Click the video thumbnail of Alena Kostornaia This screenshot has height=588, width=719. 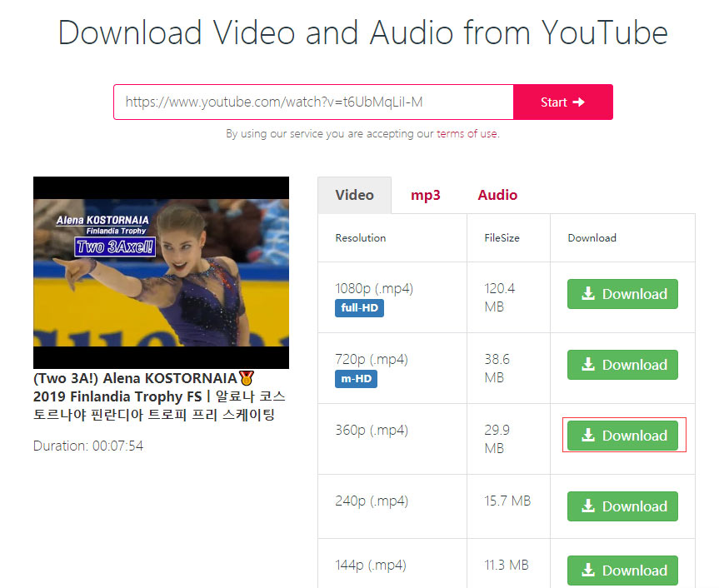pyautogui.click(x=161, y=272)
